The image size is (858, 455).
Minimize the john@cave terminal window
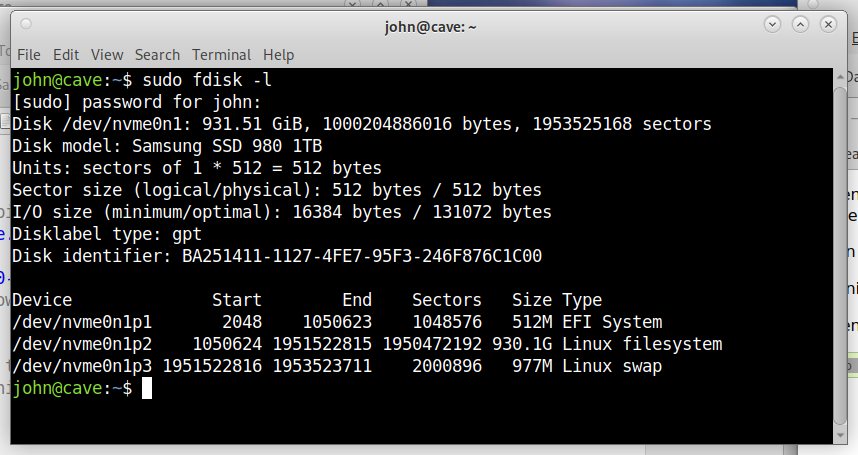pos(772,25)
